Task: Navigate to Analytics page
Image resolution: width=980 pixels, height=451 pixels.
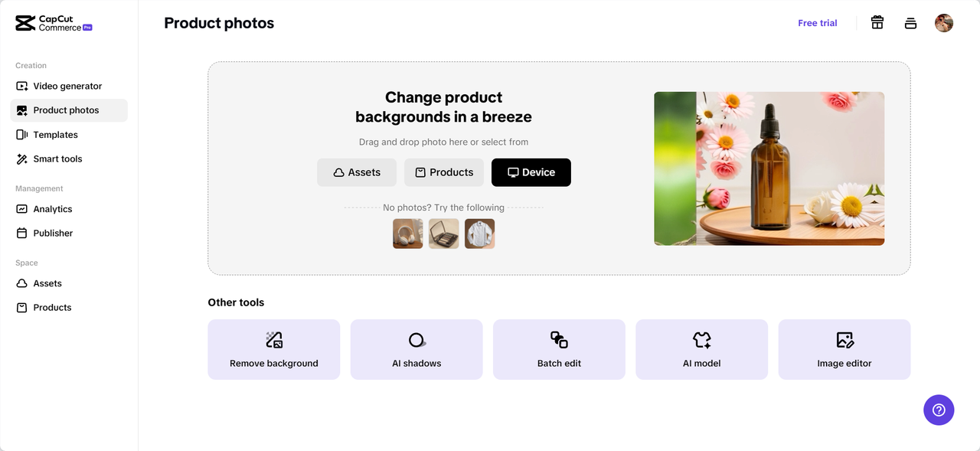Action: tap(53, 209)
